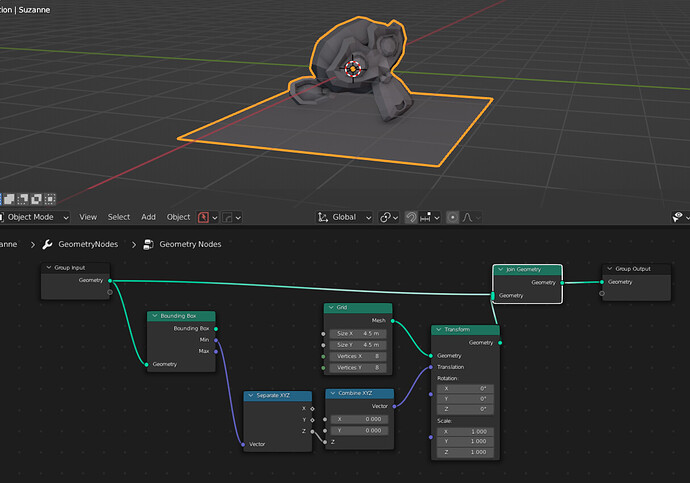Collapse the Group Output node
690x483 pixels.
click(609, 269)
